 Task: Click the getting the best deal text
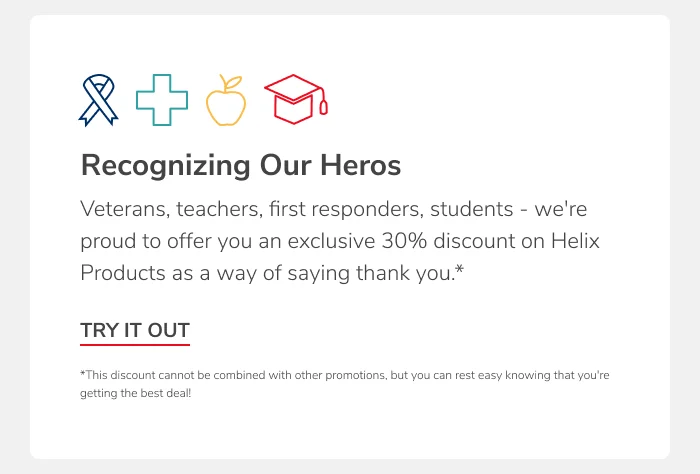click(x=135, y=393)
